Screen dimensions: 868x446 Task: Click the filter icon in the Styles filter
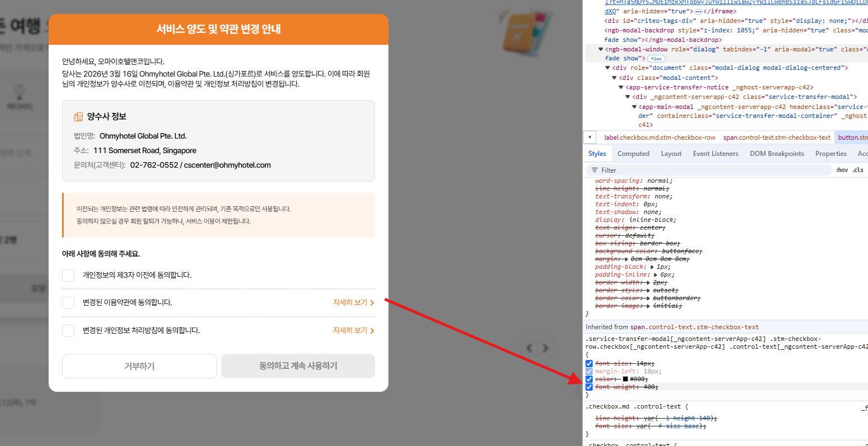595,170
